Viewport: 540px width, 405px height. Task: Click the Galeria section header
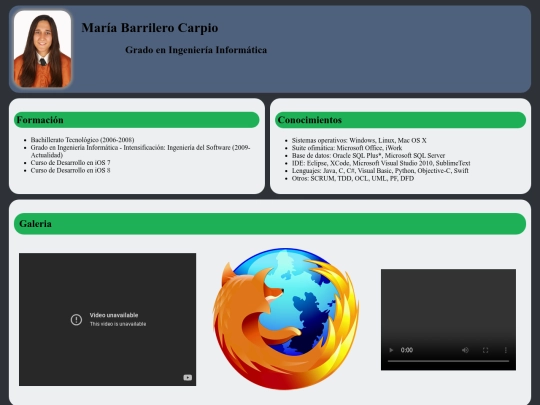coord(270,224)
